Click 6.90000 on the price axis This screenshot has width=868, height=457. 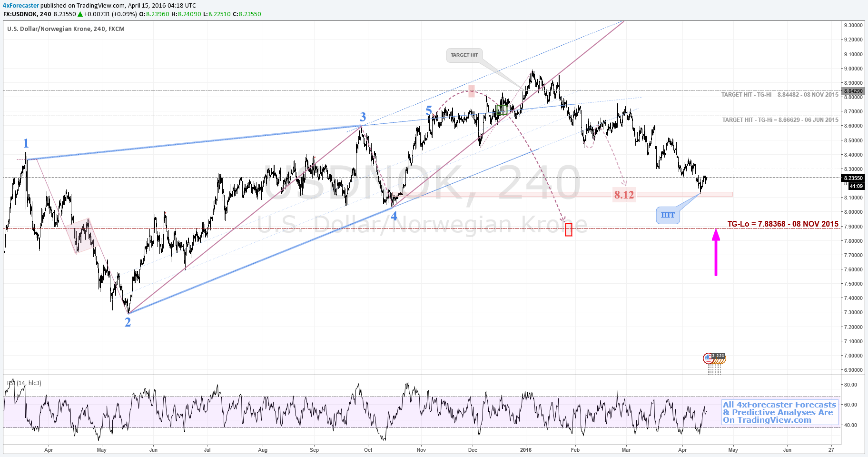click(853, 370)
